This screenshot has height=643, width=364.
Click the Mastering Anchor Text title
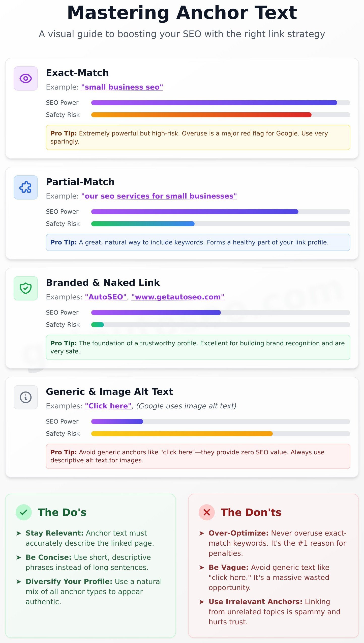pyautogui.click(x=182, y=13)
